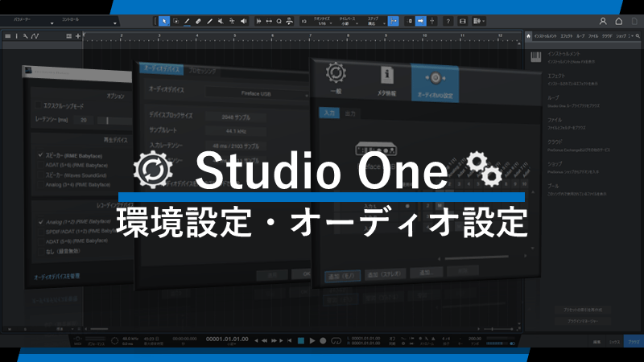Open the インストゥルメント browser tab
This screenshot has height=362, width=644.
pos(546,36)
